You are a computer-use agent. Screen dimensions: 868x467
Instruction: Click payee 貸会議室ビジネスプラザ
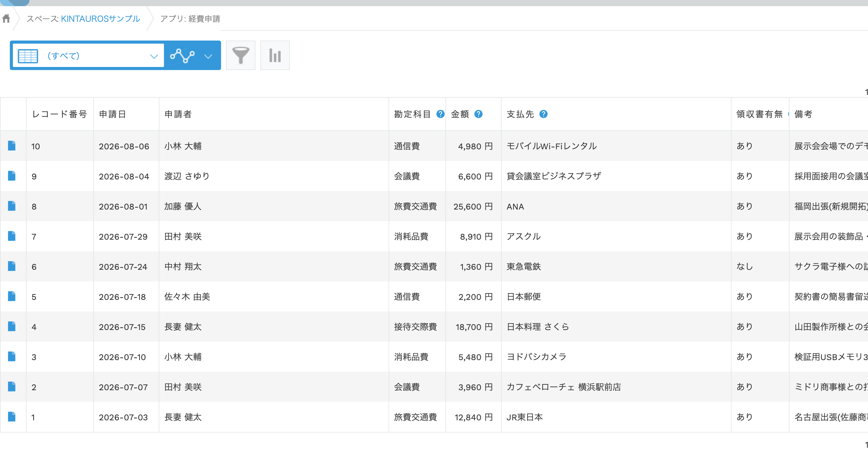click(x=554, y=176)
